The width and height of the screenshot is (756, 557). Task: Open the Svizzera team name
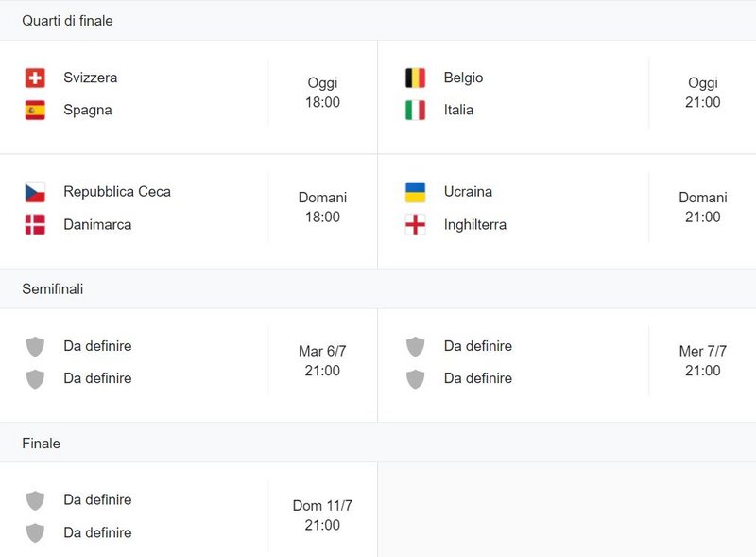pos(91,78)
